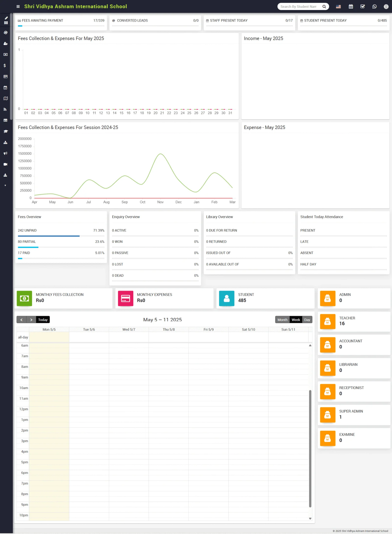Switch calendar view to Day

tap(307, 320)
